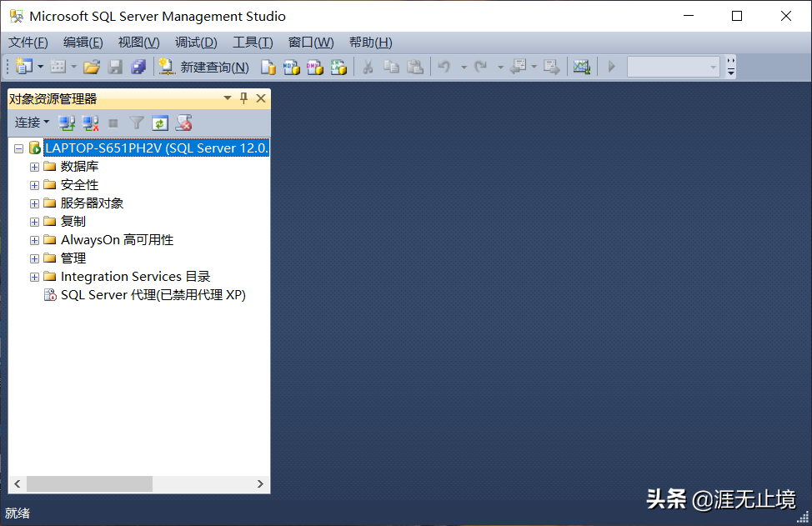This screenshot has height=526, width=812.
Task: Expand the AlwaysOn 高可用性 folder
Action: (x=34, y=240)
